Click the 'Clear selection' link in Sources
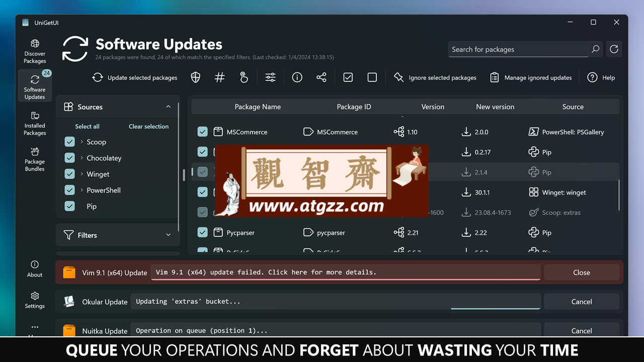This screenshot has width=644, height=362. [148, 126]
